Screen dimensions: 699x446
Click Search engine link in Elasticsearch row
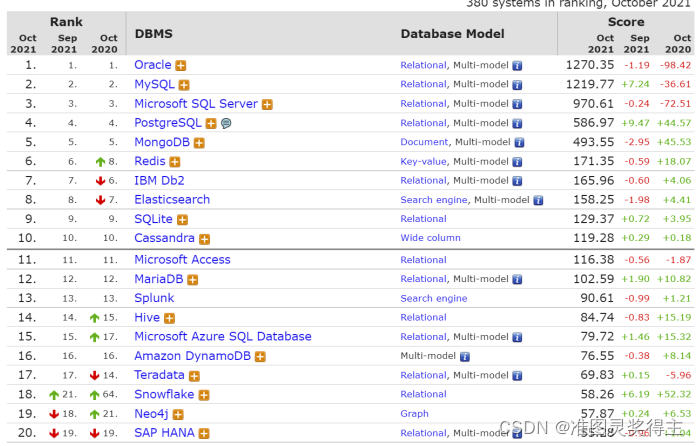(x=434, y=200)
